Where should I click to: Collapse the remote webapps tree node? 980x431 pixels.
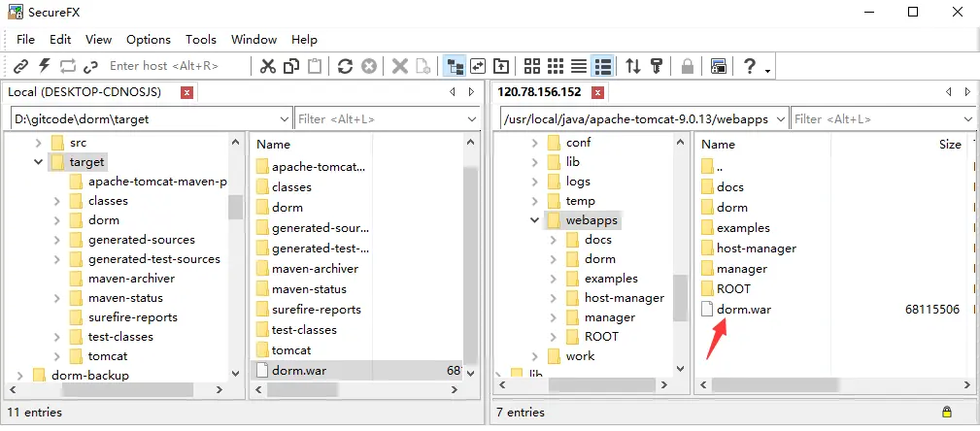534,220
